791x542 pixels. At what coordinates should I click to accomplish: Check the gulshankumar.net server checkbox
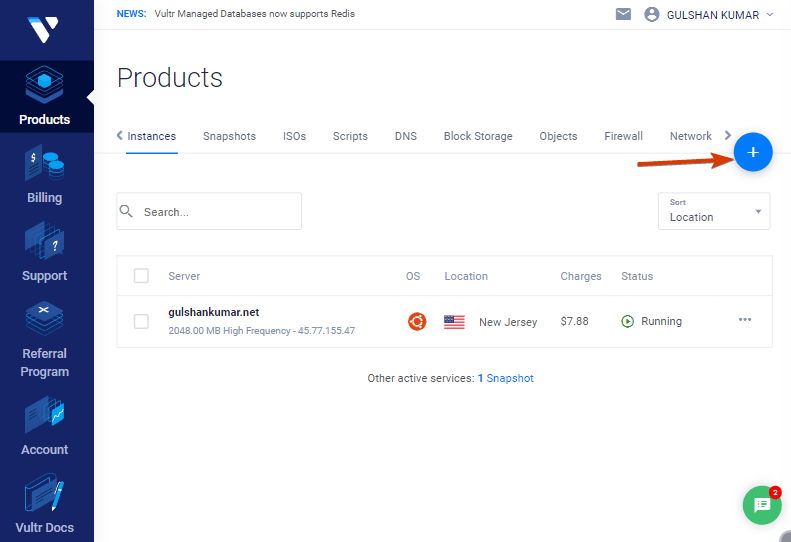[141, 321]
